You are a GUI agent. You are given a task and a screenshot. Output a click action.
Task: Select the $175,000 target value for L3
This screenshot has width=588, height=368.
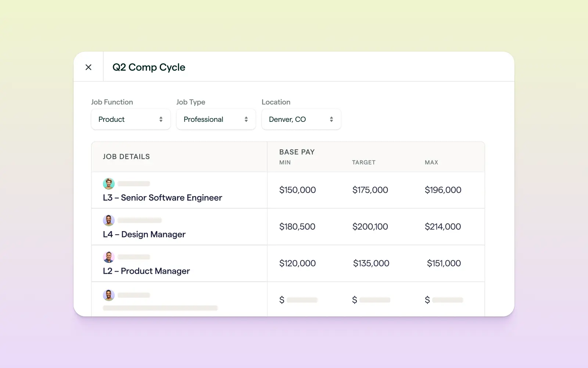370,190
